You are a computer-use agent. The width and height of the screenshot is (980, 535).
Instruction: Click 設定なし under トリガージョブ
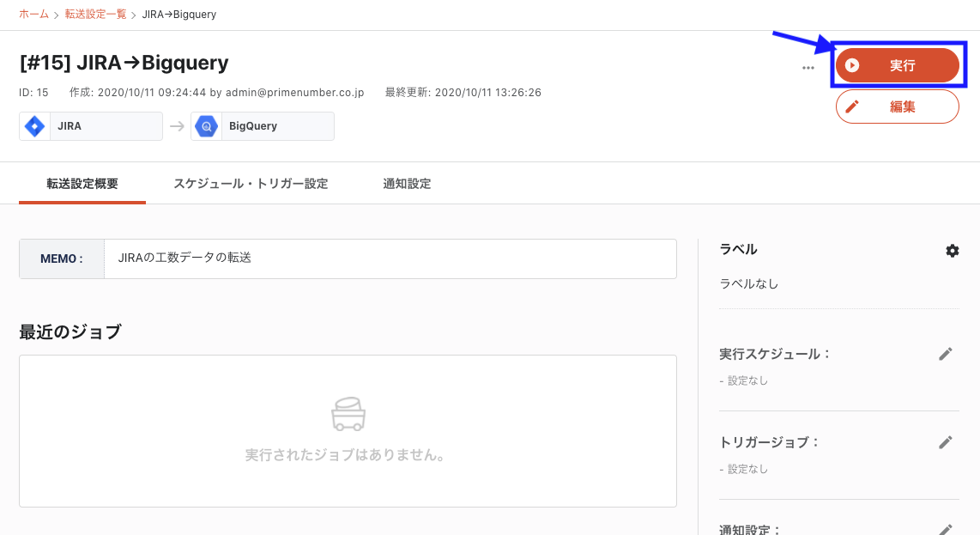click(747, 469)
